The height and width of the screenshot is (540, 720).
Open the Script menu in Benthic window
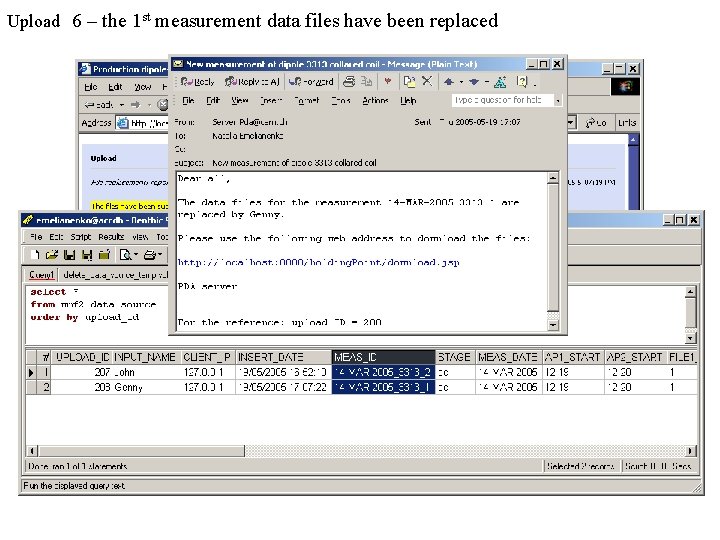pos(80,237)
